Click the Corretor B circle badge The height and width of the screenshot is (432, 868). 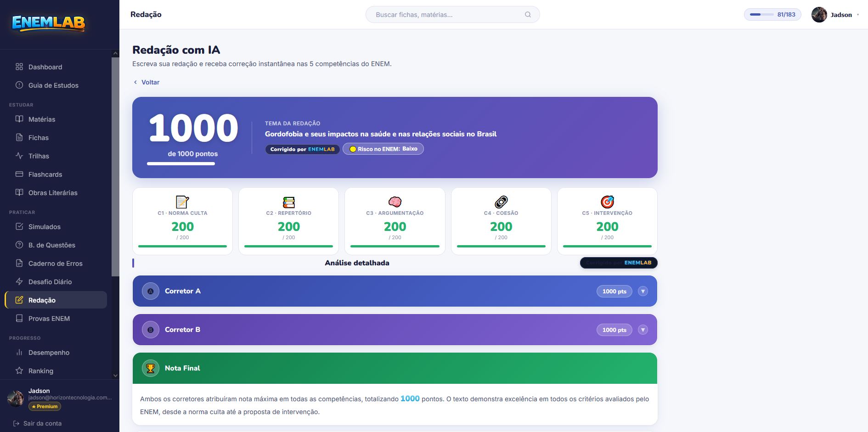150,330
